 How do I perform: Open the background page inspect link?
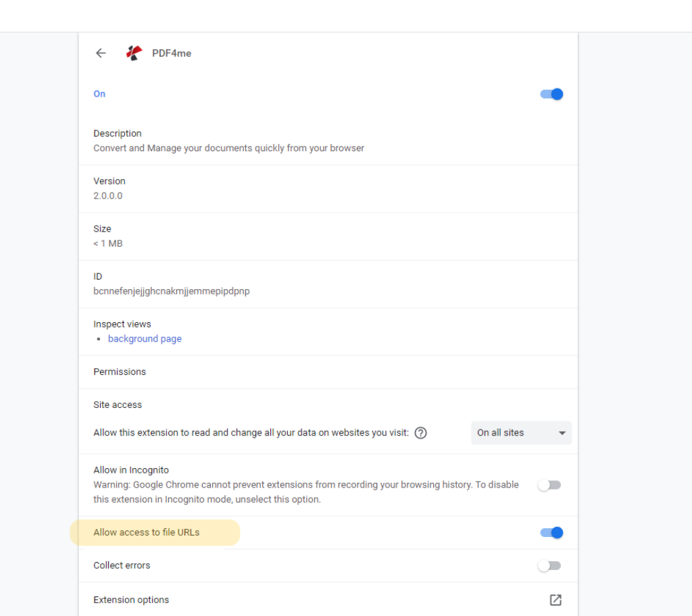point(145,338)
